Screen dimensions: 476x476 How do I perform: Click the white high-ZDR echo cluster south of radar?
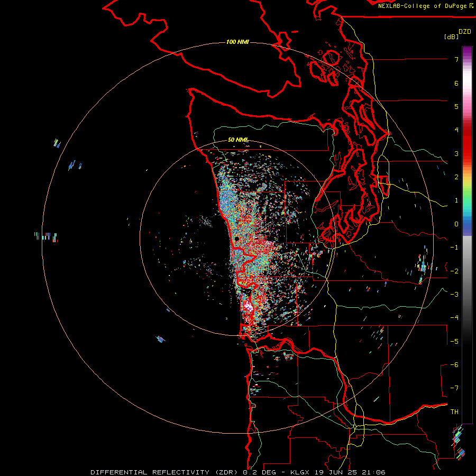tap(249, 307)
